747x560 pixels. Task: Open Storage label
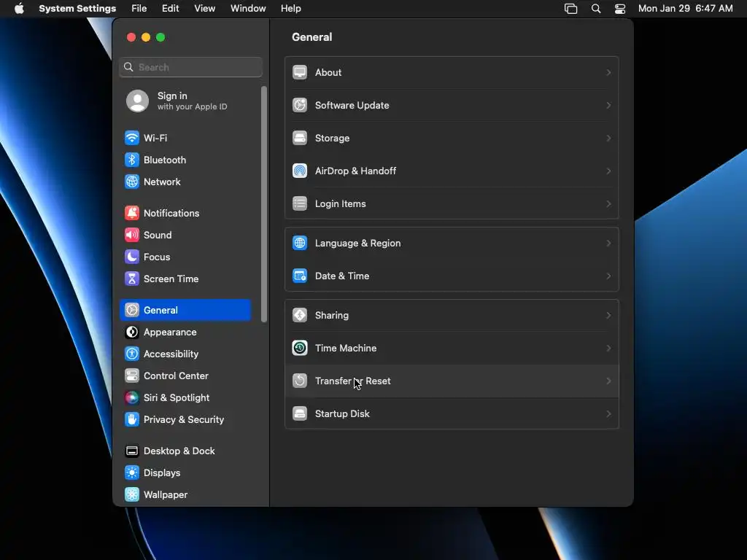point(332,139)
